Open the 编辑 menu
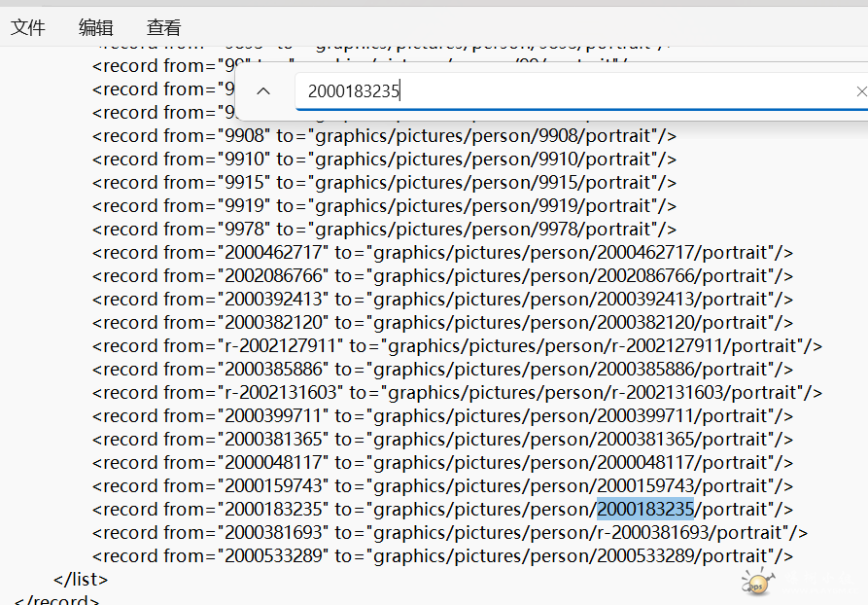Viewport: 868px width, 605px height. point(96,27)
